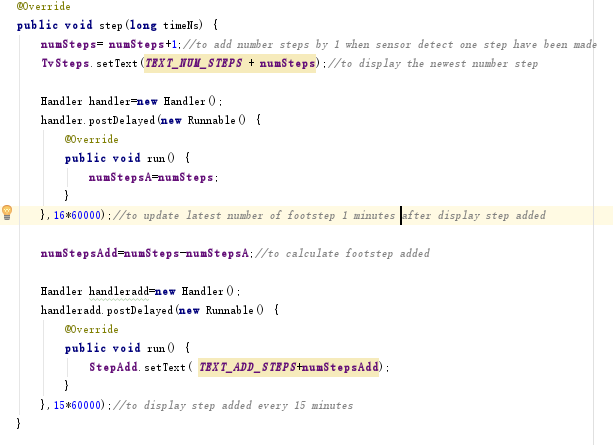Click the long timeNs parameter
The width and height of the screenshot is (613, 445).
(x=166, y=26)
